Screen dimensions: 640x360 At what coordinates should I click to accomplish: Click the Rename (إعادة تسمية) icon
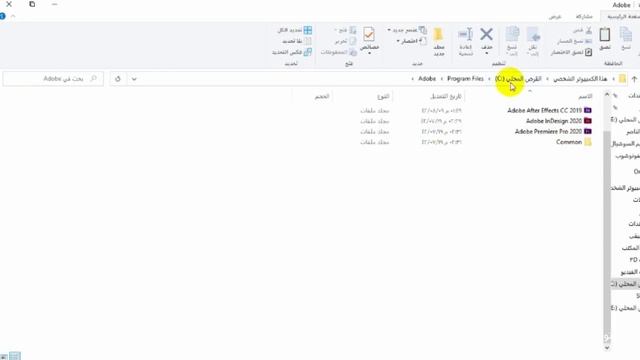(x=465, y=35)
